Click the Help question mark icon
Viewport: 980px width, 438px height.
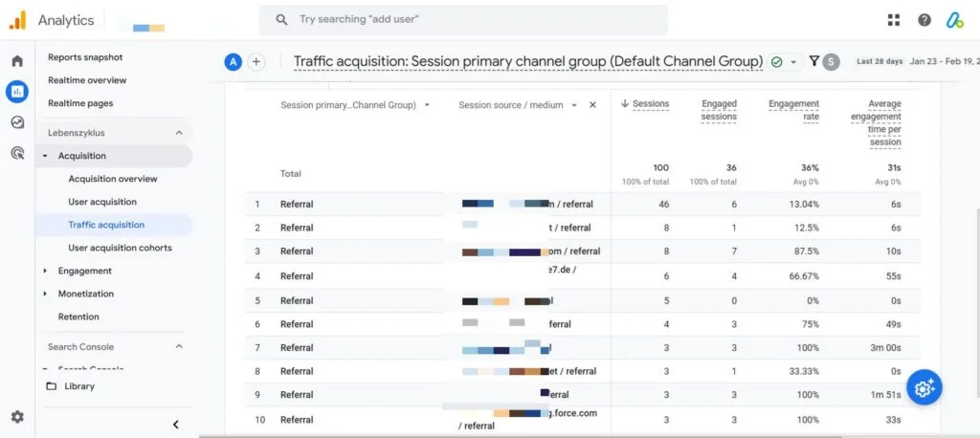coord(924,20)
